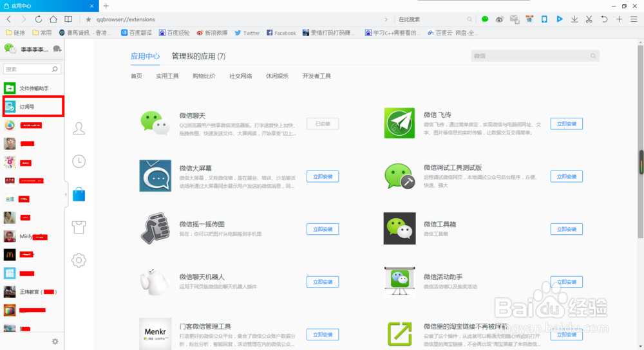Open 订阅号 in chat list

click(x=33, y=107)
